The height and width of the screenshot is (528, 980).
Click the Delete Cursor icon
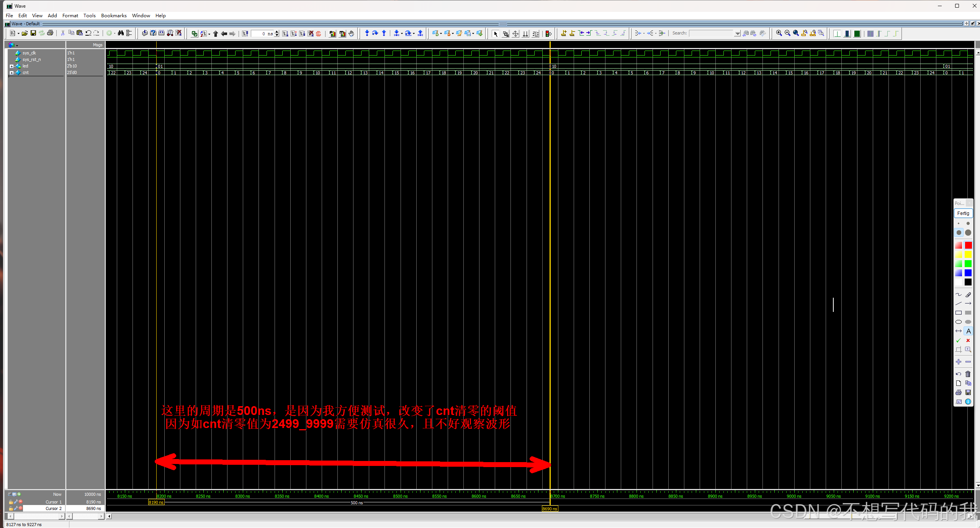pos(572,33)
